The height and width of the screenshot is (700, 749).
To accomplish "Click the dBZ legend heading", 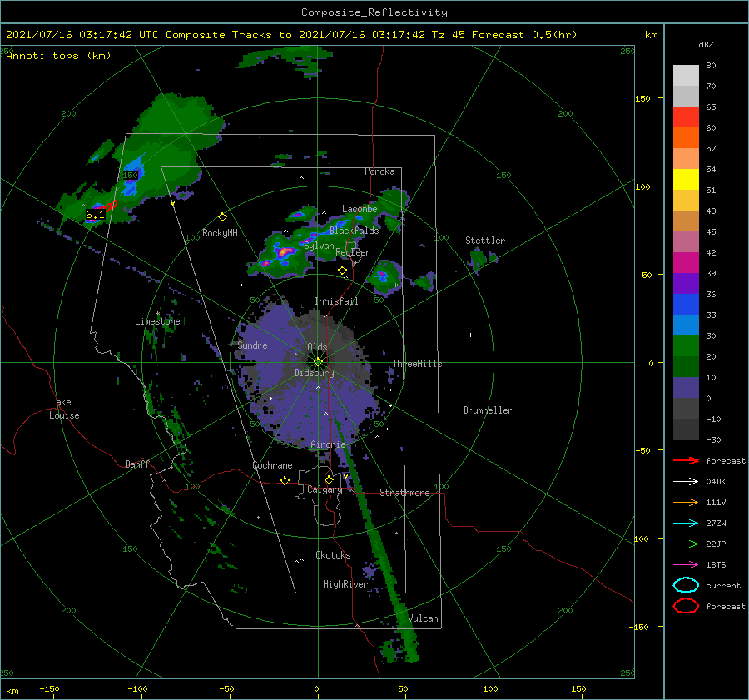I will pos(706,44).
